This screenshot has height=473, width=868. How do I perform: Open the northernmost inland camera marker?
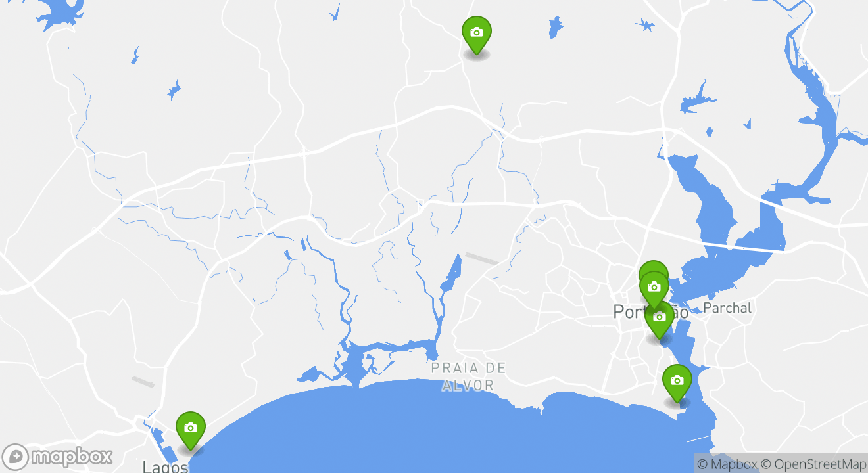(x=477, y=33)
